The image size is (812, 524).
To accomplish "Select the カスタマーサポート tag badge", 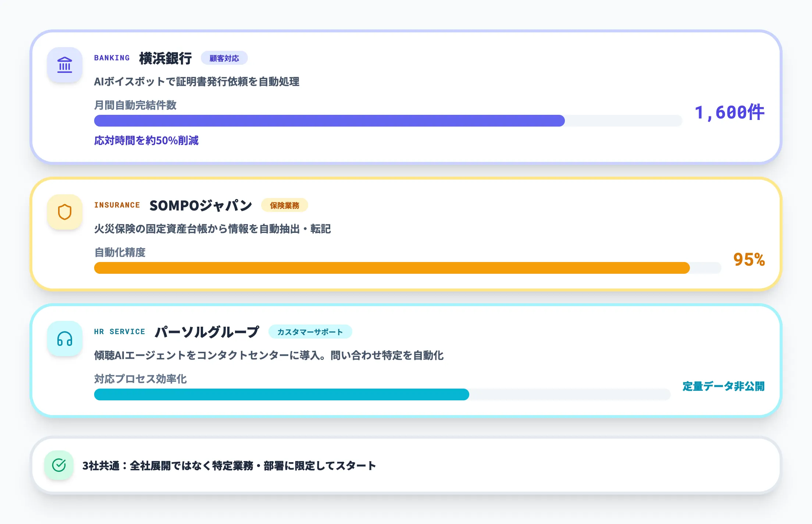I will 310,332.
